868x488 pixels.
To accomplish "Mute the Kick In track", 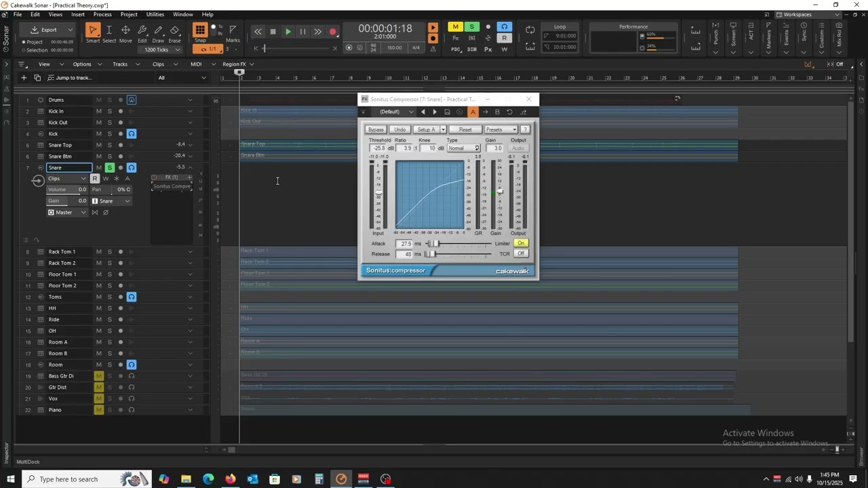I will coord(98,111).
